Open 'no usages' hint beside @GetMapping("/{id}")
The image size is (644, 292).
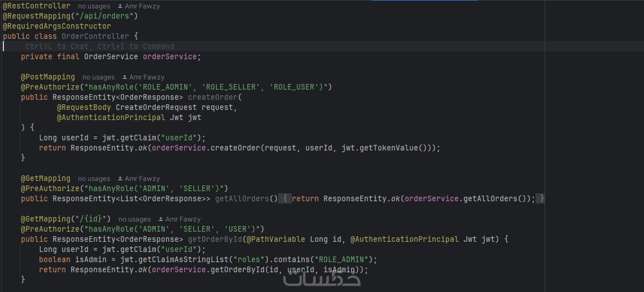click(x=135, y=219)
